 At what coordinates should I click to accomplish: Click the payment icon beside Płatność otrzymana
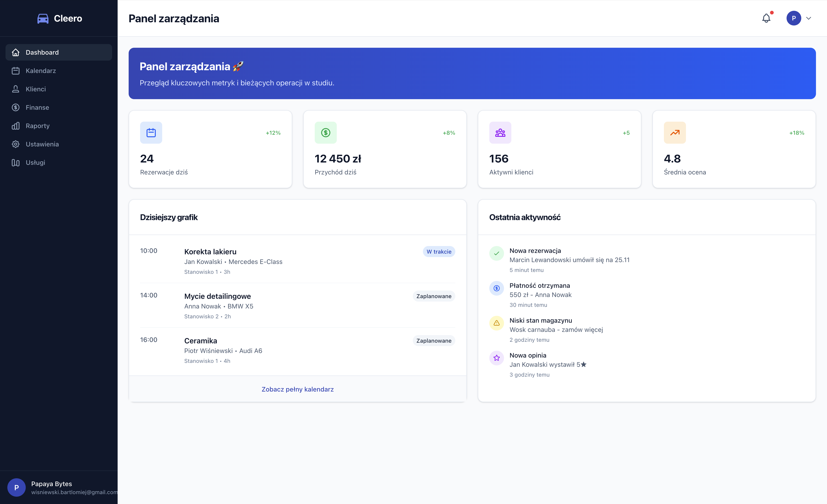496,288
